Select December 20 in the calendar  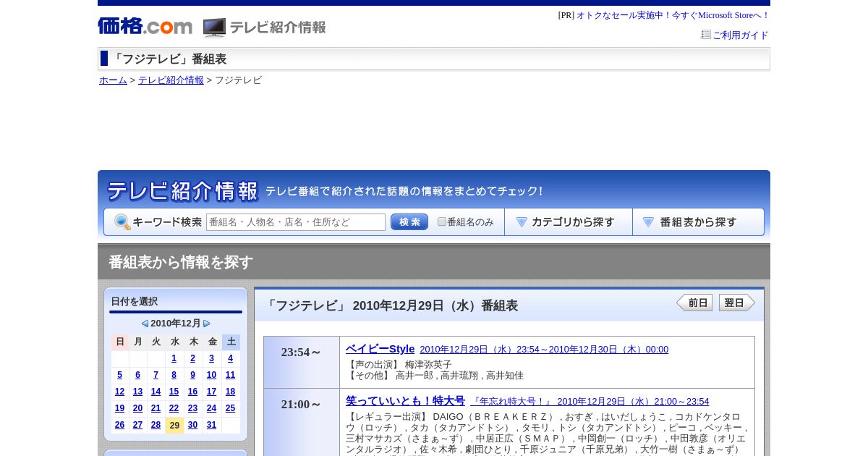[137, 408]
